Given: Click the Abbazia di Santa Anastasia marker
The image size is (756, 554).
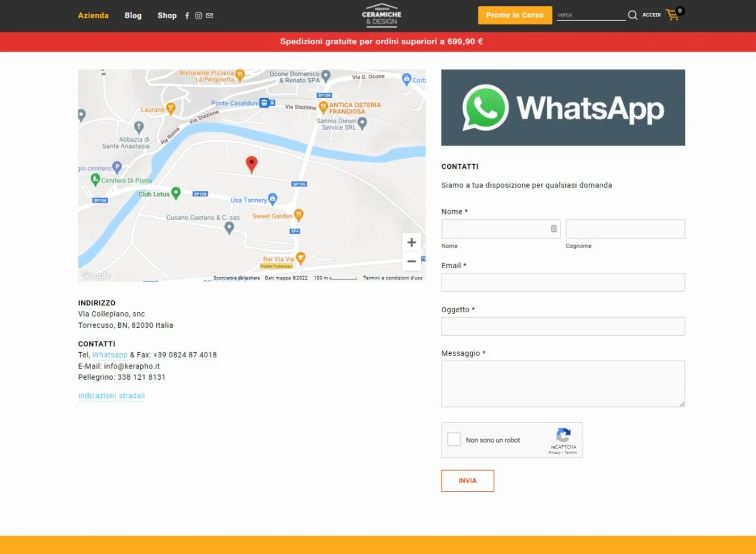Looking at the screenshot, I should click(x=139, y=127).
